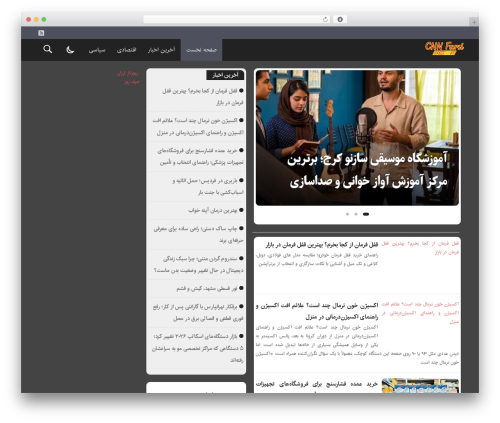This screenshot has height=423, width=500.
Task: Open sidebar link برقکار تهرانپارس
Action: pos(198,312)
